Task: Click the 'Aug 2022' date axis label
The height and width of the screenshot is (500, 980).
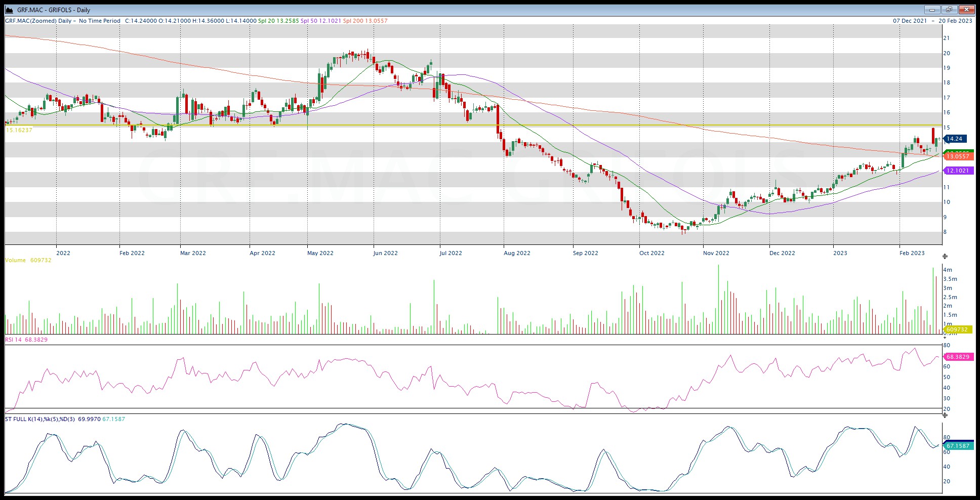Action: (517, 253)
